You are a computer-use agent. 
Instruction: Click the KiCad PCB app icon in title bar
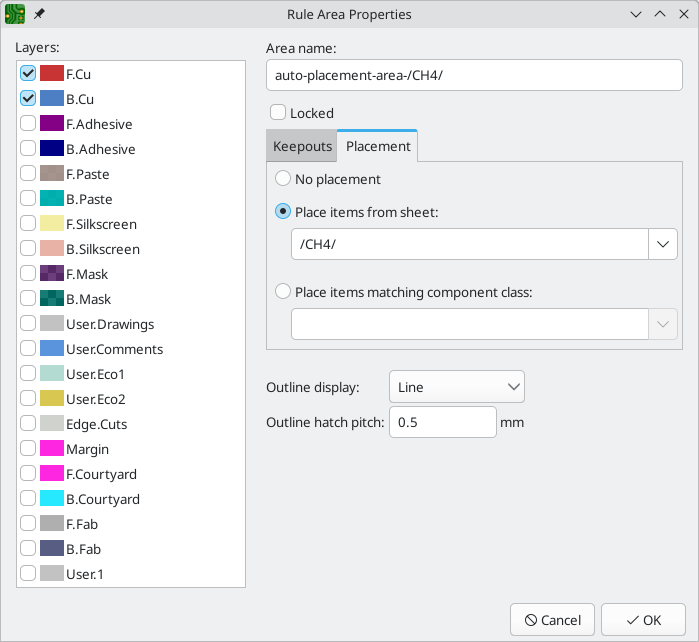14,14
